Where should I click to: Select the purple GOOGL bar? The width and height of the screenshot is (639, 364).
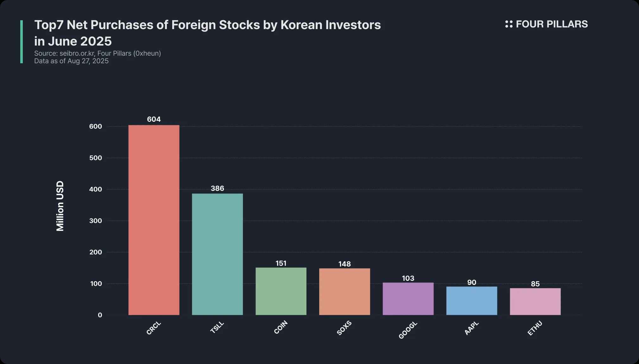(x=408, y=299)
